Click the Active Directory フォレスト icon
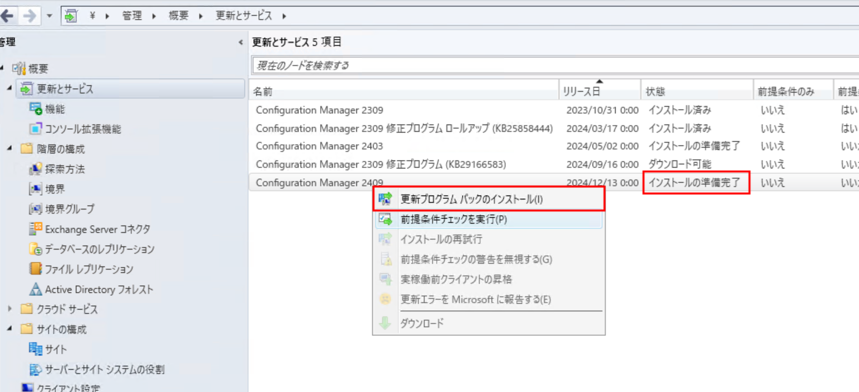The width and height of the screenshot is (859, 392). (35, 289)
